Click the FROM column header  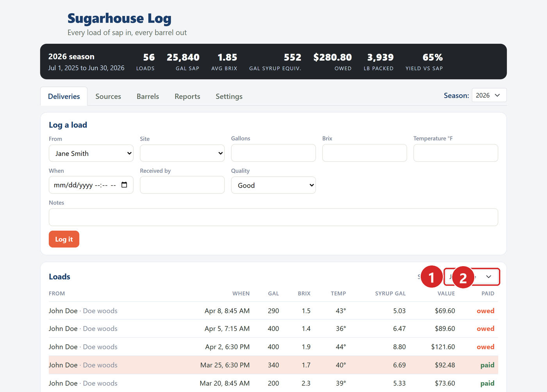point(57,294)
